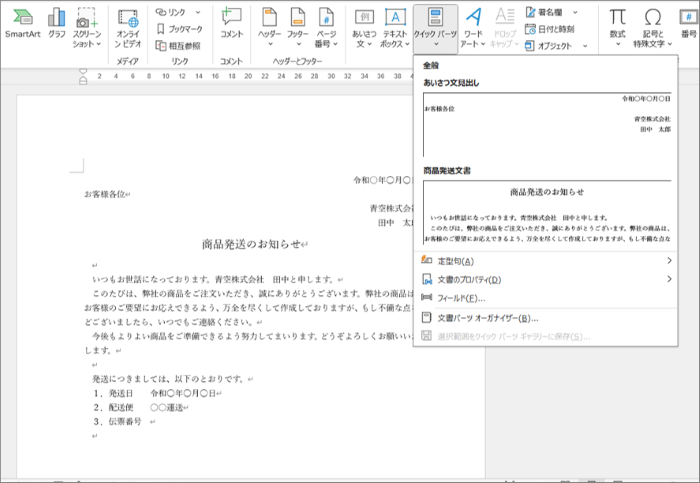Image resolution: width=700 pixels, height=483 pixels.
Task: Expand the 定型句 submenu arrow
Action: [669, 261]
